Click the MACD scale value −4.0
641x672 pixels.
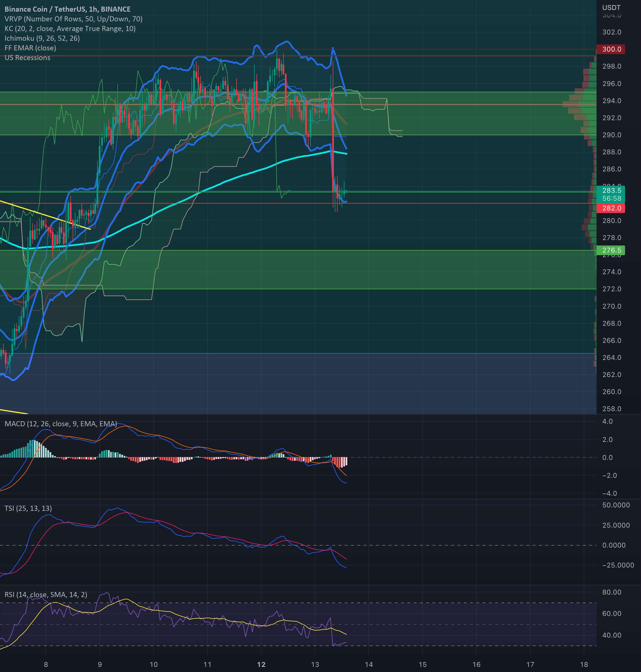(610, 493)
